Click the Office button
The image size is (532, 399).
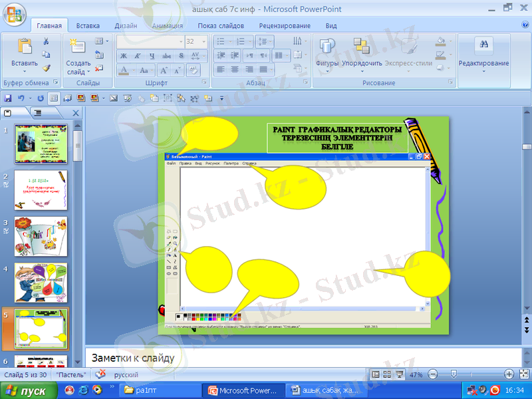point(15,13)
